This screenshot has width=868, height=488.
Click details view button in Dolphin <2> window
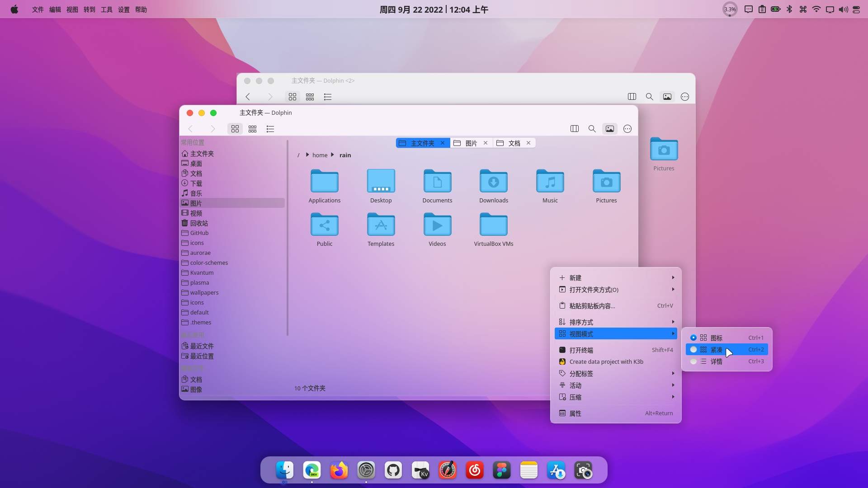(x=328, y=97)
